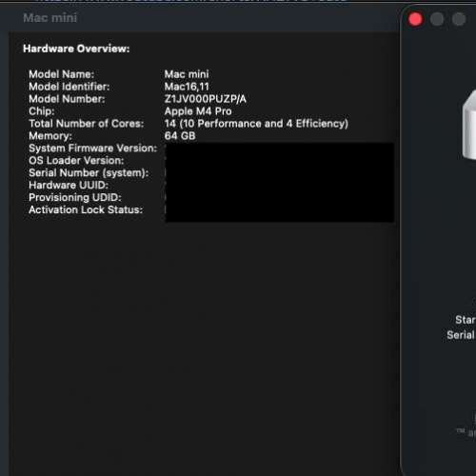
Task: Select the 'Activation Lock Status:' label
Action: click(86, 209)
